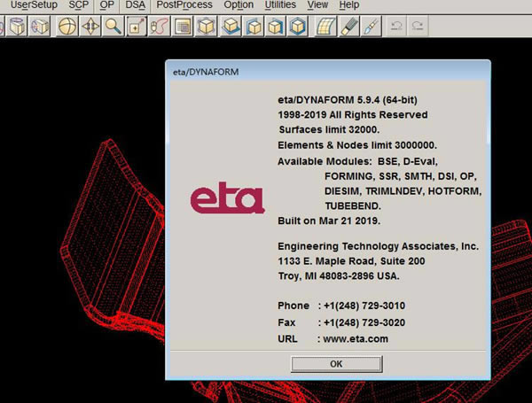
Task: Expand the Utilities menu
Action: [281, 5]
